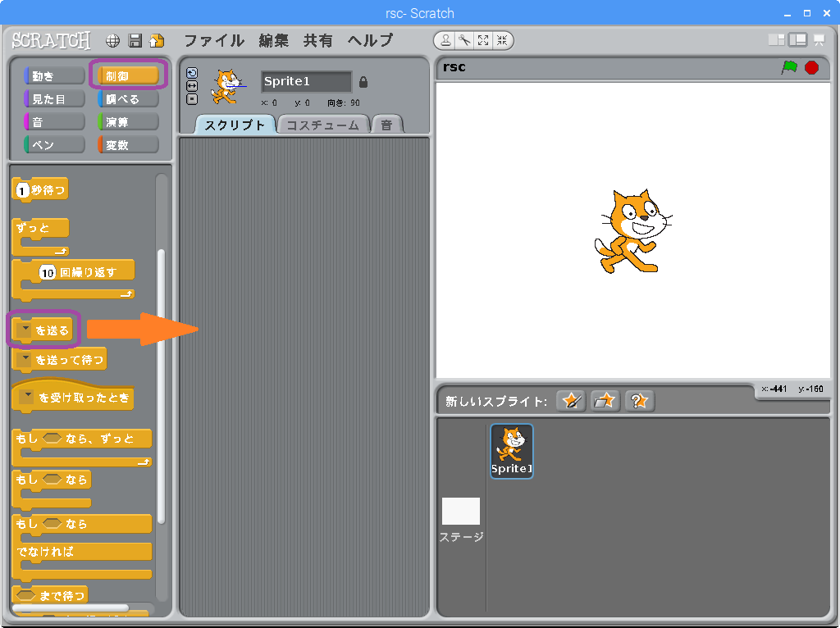
Task: Select the 見た目 block category
Action: tap(54, 99)
